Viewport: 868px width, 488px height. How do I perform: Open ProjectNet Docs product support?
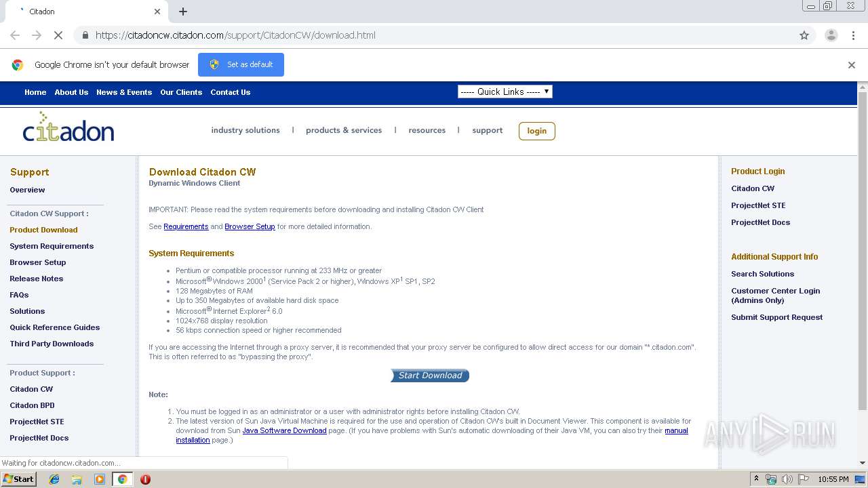click(39, 438)
